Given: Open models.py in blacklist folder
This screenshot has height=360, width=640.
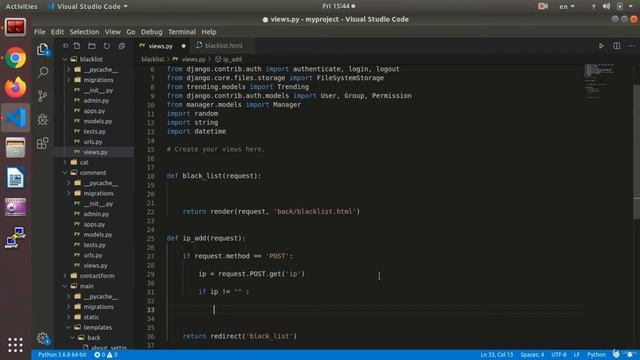Looking at the screenshot, I should tap(98, 121).
